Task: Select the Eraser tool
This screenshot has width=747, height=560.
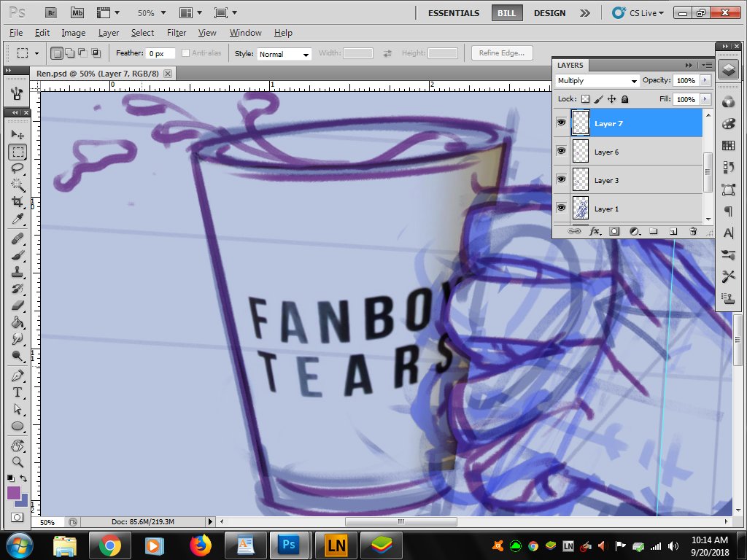Action: click(18, 306)
